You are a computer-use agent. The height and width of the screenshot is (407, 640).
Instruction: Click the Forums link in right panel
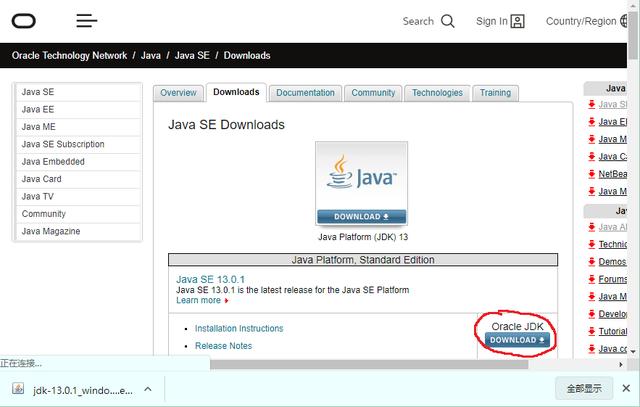(613, 280)
